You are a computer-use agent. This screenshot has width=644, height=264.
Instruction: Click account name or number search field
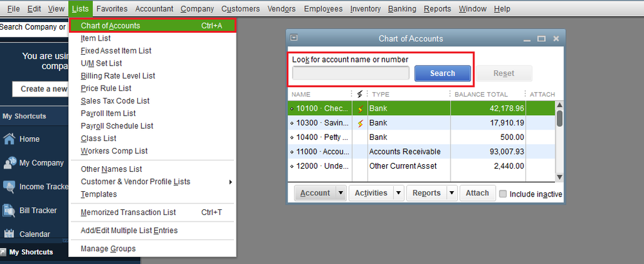click(351, 73)
